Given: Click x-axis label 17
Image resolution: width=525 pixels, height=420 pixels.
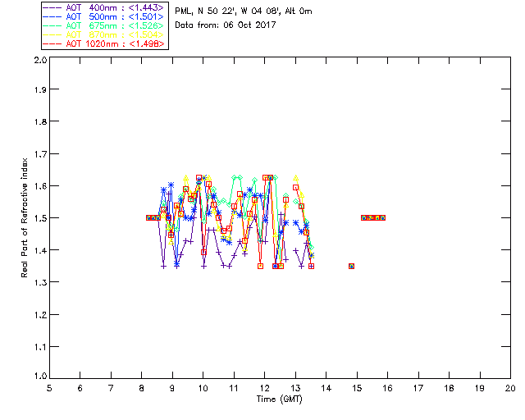Looking at the screenshot, I should click(x=418, y=388).
